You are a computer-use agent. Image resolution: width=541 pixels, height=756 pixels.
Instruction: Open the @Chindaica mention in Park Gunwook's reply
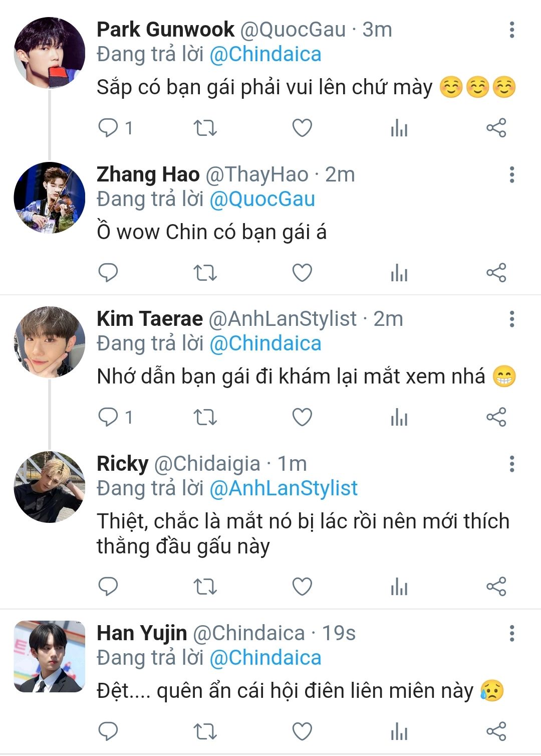pos(265,55)
